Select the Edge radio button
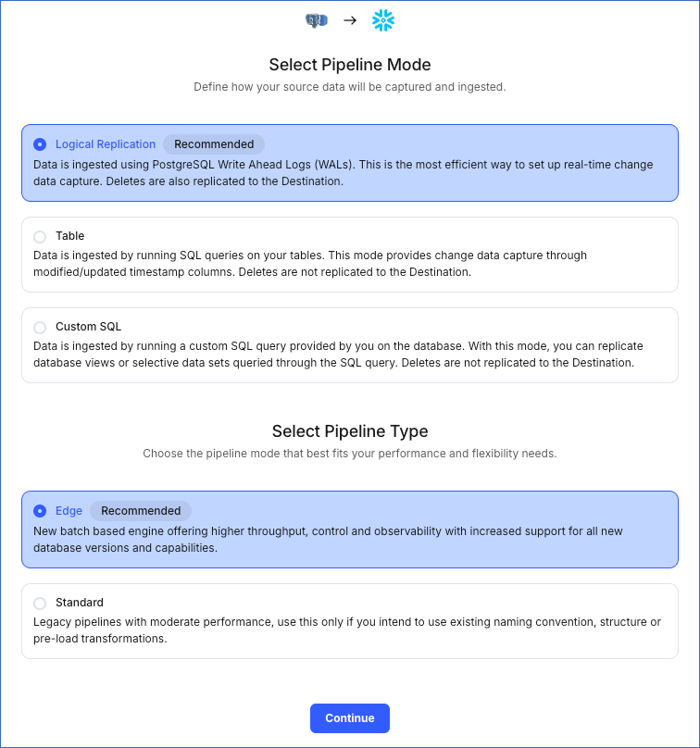The image size is (700, 748). 39,510
